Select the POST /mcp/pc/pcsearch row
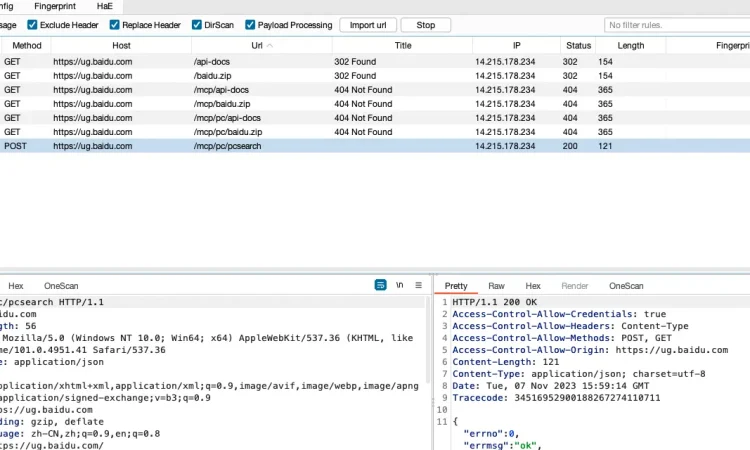Screen dimensions: 750x450 375,146
